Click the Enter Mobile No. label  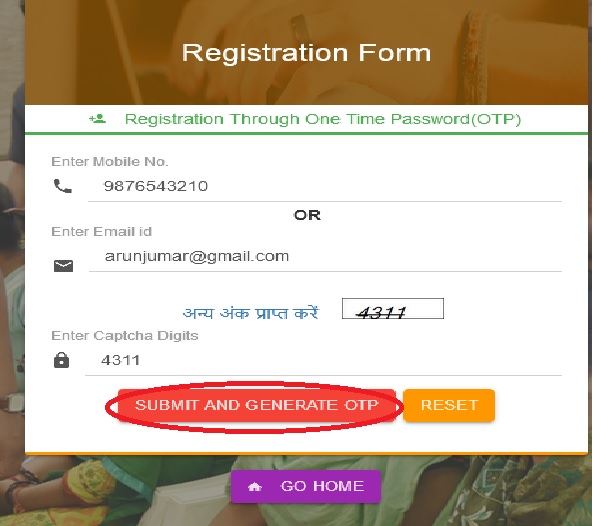pyautogui.click(x=110, y=162)
